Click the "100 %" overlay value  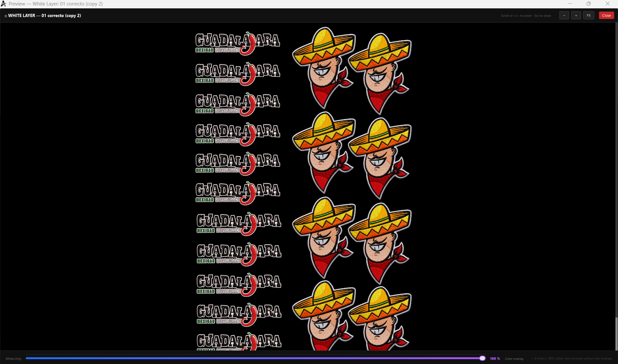pyautogui.click(x=495, y=359)
